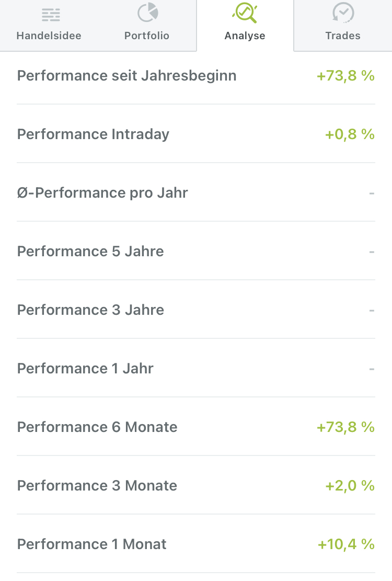This screenshot has width=392, height=581.
Task: Tap the Handelsidee list icon
Action: (51, 14)
